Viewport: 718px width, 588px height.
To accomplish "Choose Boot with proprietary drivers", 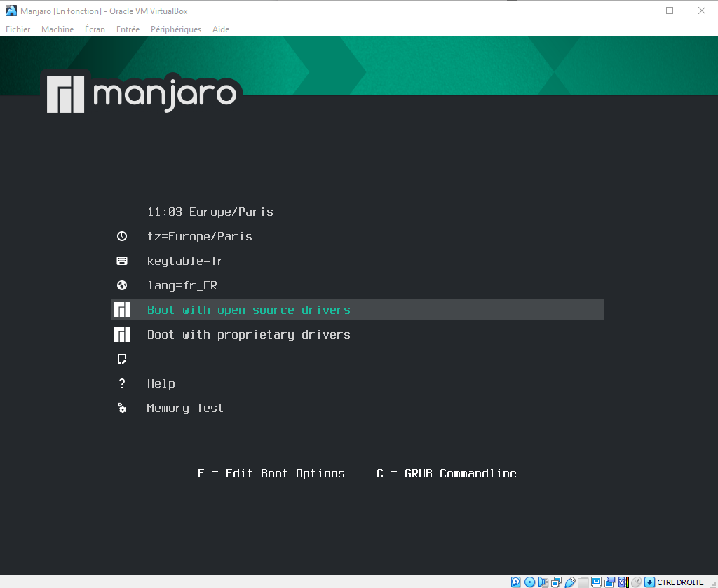I will [x=249, y=334].
